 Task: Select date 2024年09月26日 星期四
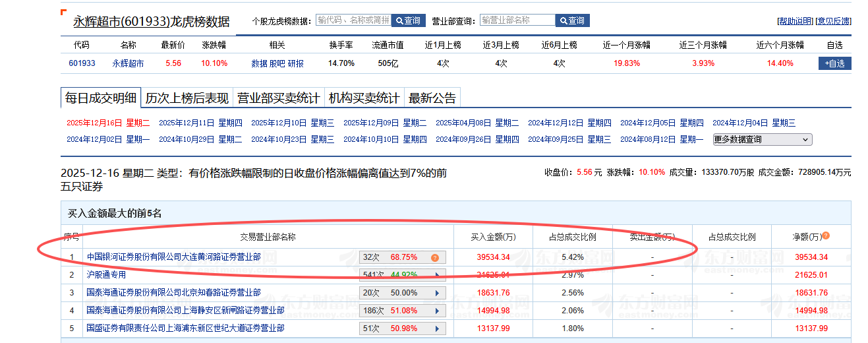477,139
